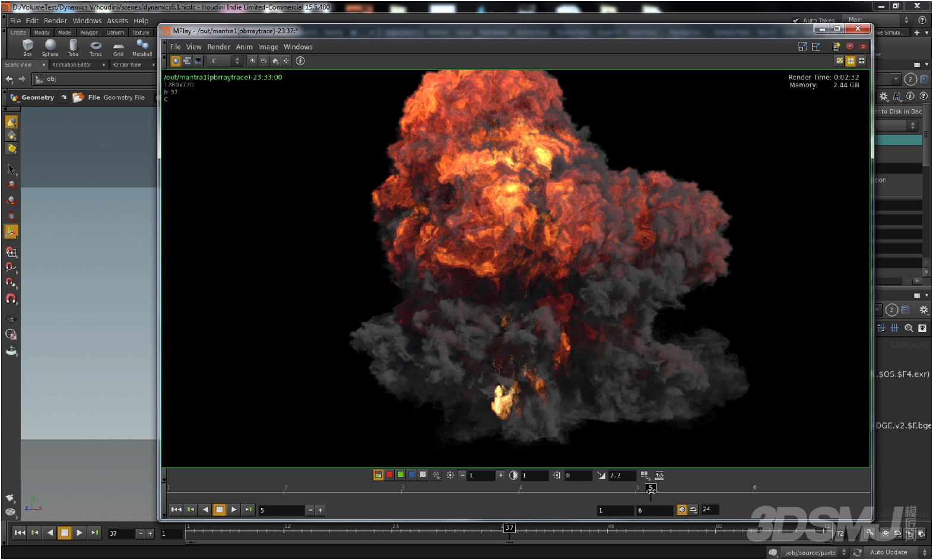Select the Modify shelf tab
The image size is (933, 560).
click(x=42, y=33)
